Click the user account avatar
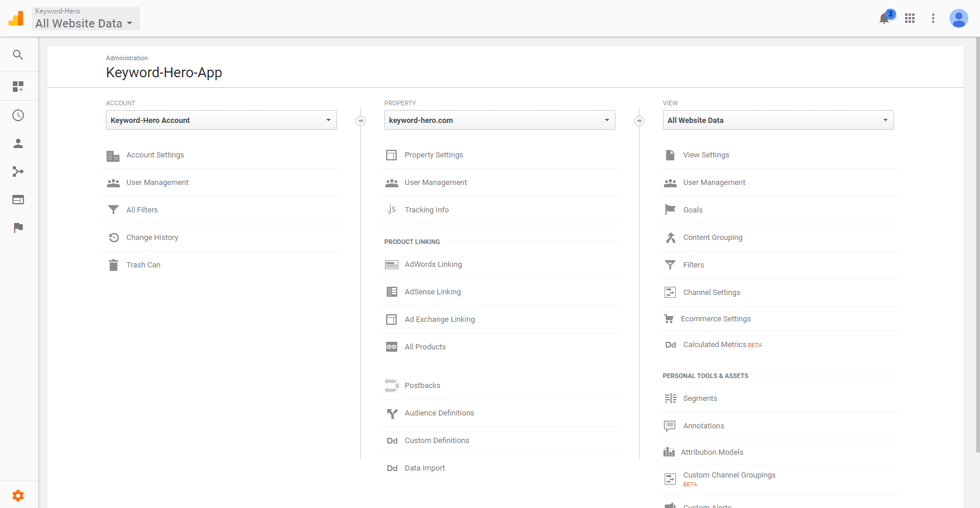Screen dimensions: 980x508 point(958,18)
